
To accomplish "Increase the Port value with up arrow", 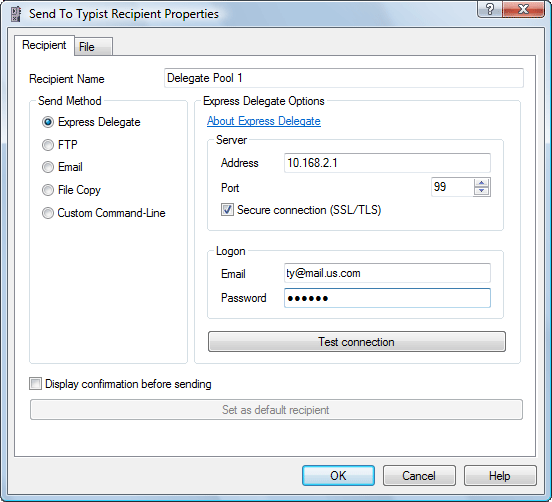I will pos(482,183).
